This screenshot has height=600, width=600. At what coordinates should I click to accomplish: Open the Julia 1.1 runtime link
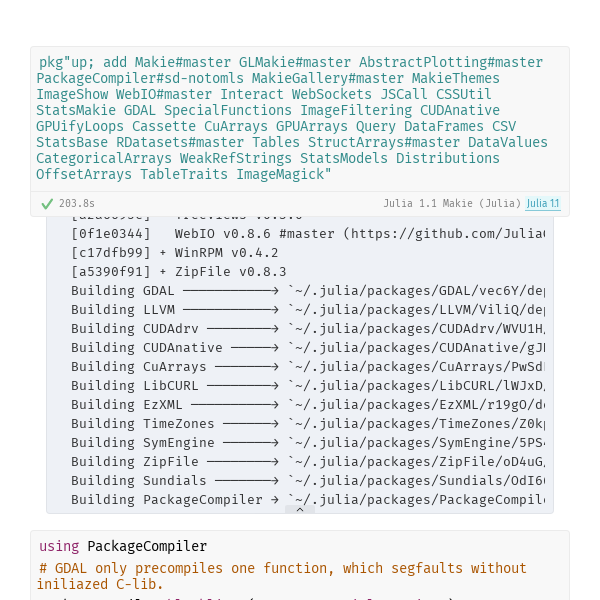(x=543, y=203)
